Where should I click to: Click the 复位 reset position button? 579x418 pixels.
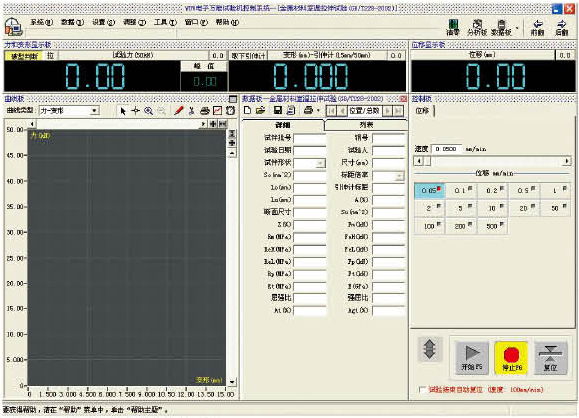coord(550,357)
